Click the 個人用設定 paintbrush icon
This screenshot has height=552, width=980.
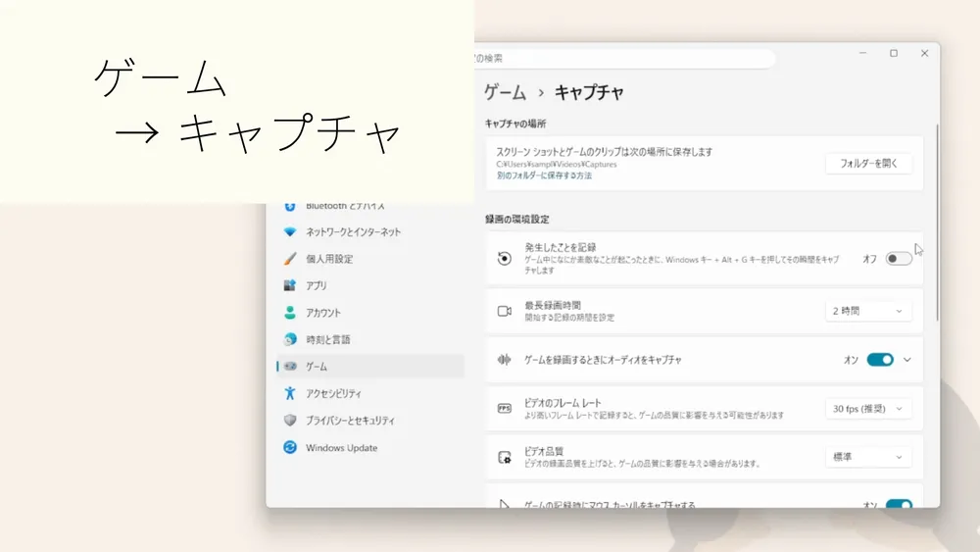click(289, 259)
